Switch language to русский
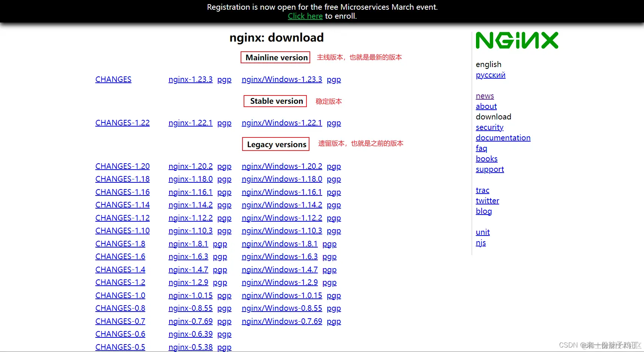 (491, 75)
